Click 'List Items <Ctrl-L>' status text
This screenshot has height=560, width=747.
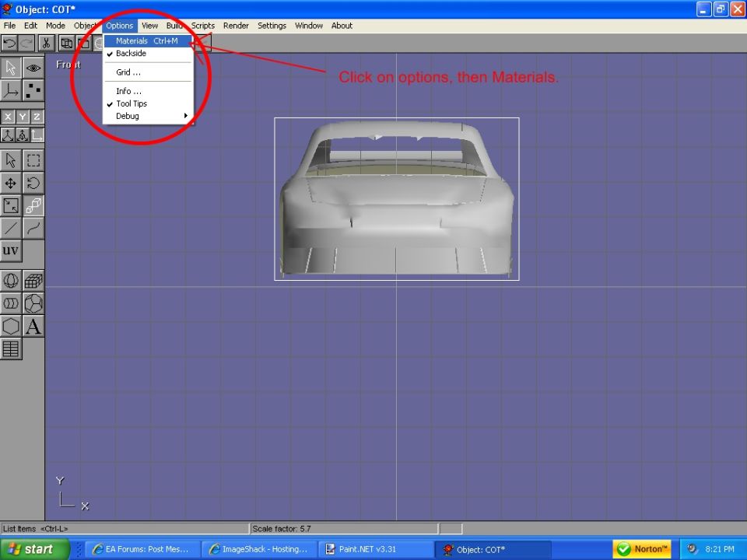(36, 529)
